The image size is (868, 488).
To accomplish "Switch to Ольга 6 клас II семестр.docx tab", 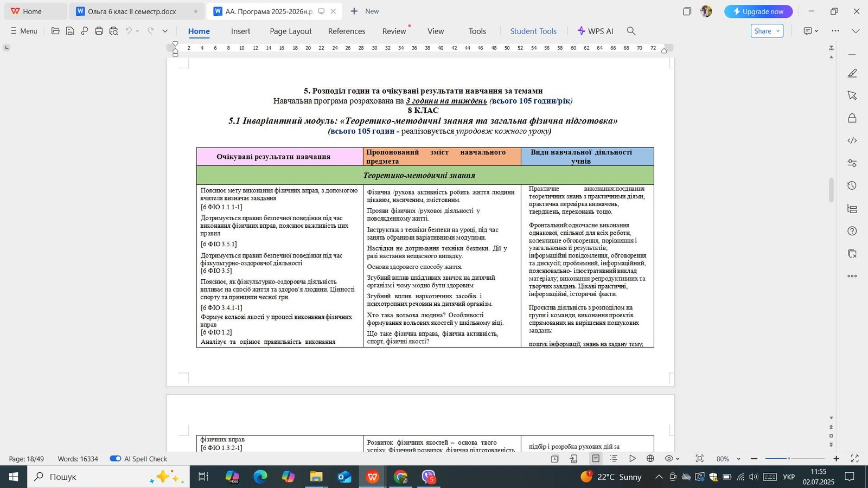I will pyautogui.click(x=137, y=11).
